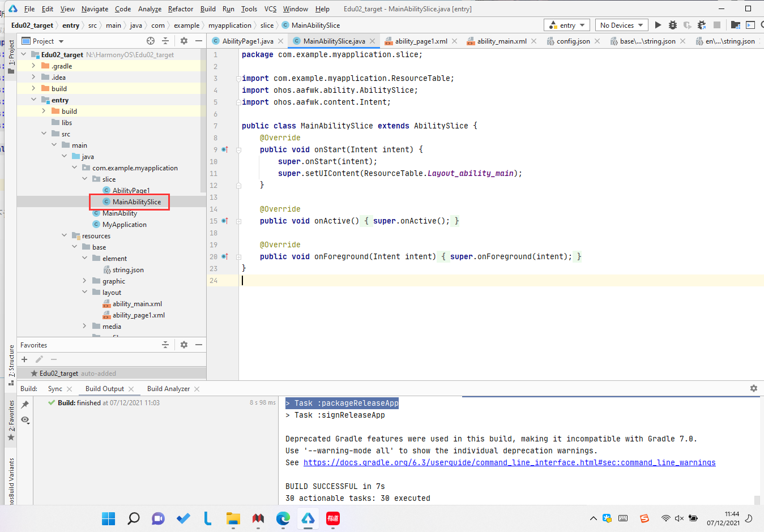Hide the Project tool window
The image size is (764, 532).
click(199, 41)
